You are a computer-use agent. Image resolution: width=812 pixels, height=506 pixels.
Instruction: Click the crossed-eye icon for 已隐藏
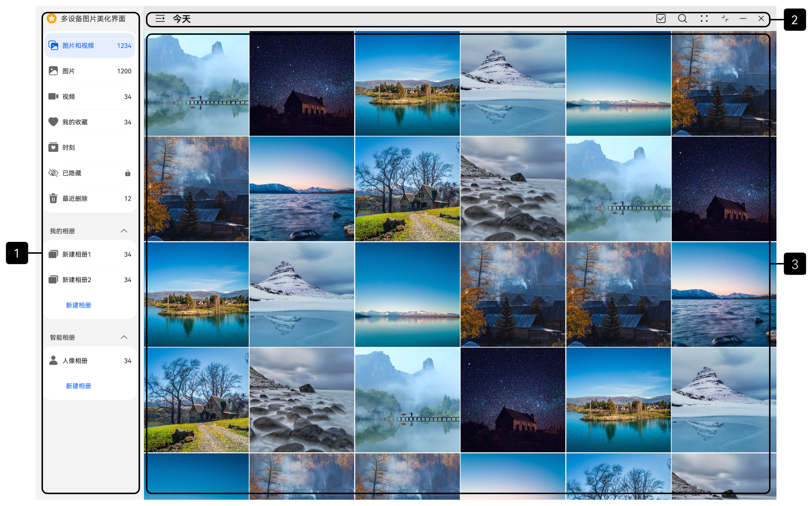tap(53, 173)
